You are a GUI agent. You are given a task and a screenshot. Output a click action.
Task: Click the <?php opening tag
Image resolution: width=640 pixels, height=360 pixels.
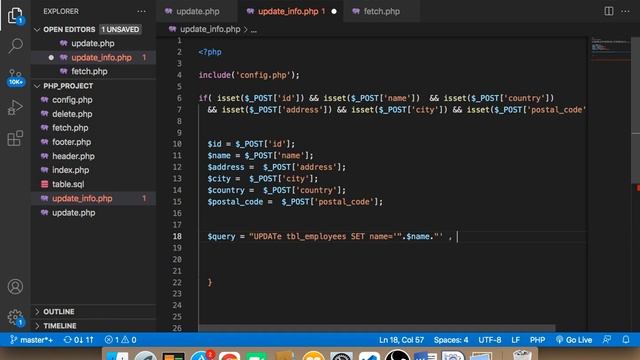[x=210, y=52]
